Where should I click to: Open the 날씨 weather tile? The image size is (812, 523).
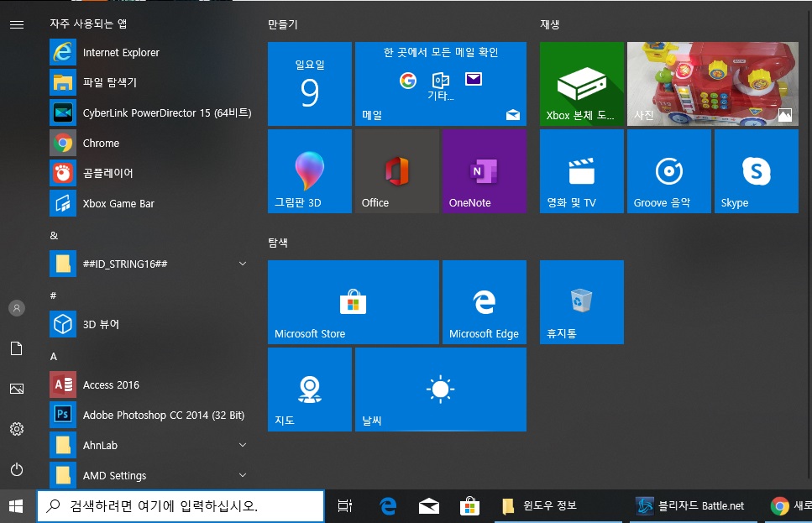pos(441,390)
